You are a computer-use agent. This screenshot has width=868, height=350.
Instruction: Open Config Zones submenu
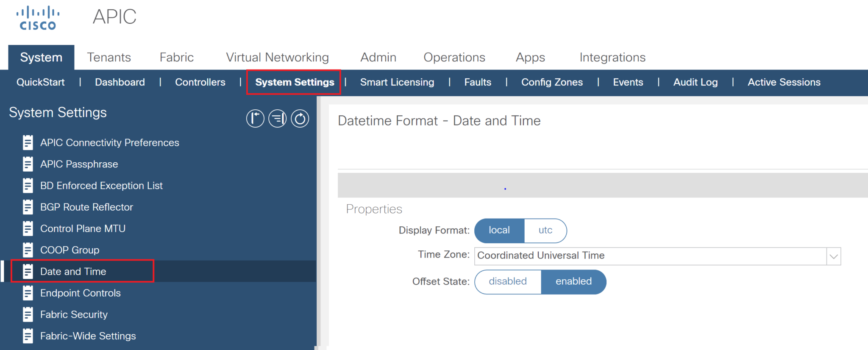point(552,82)
